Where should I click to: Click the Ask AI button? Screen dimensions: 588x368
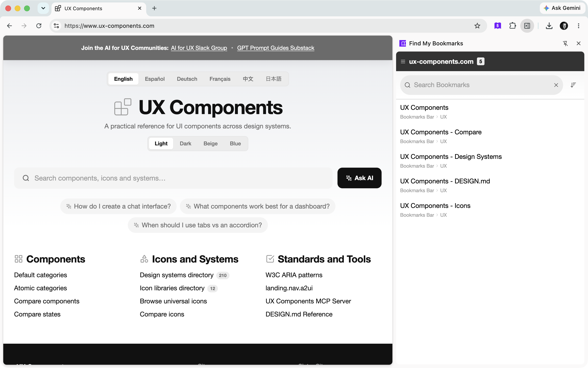click(x=359, y=178)
